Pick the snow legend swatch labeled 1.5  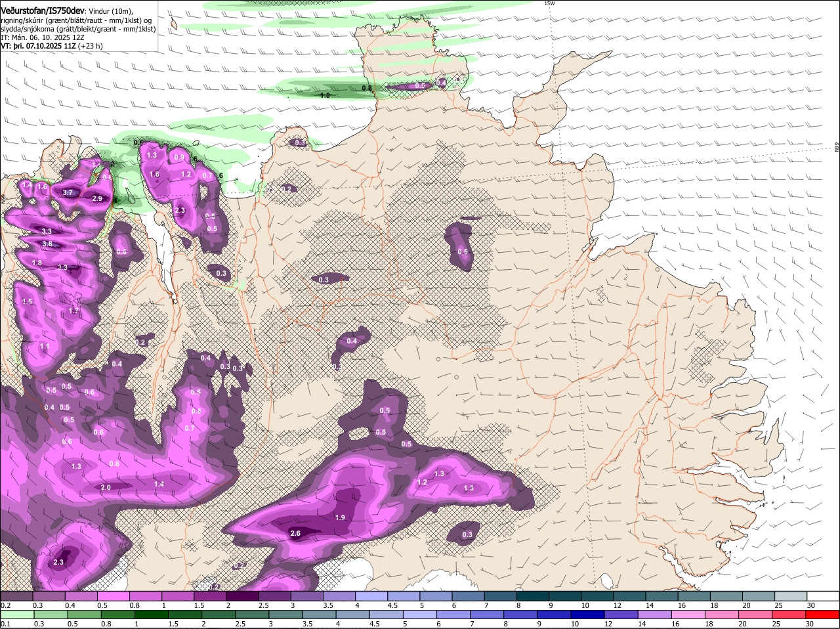click(210, 596)
